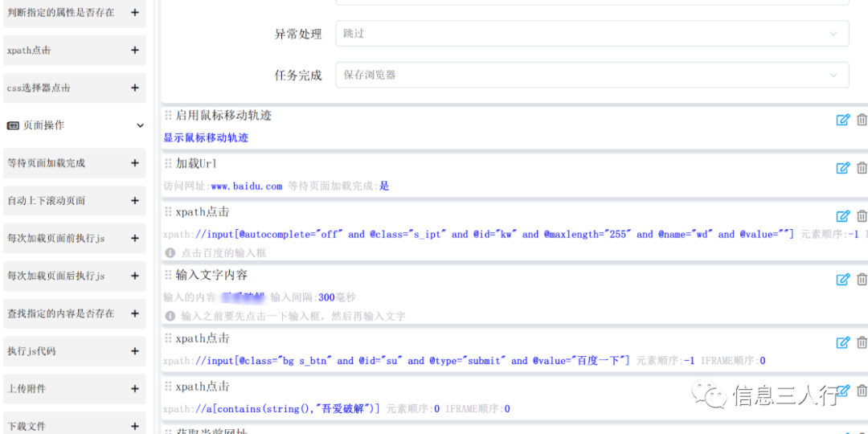
Task: Add the css选择器点击 step
Action: [134, 88]
